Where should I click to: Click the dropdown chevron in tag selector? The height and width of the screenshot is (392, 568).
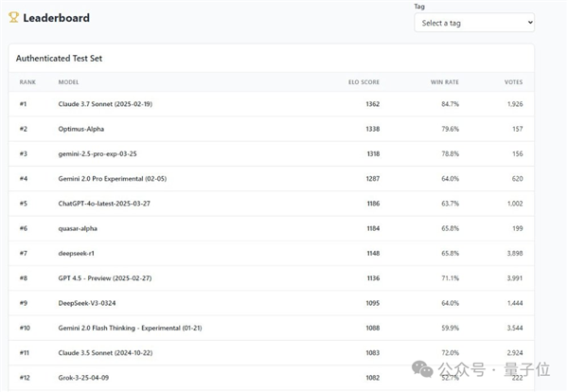(x=528, y=23)
